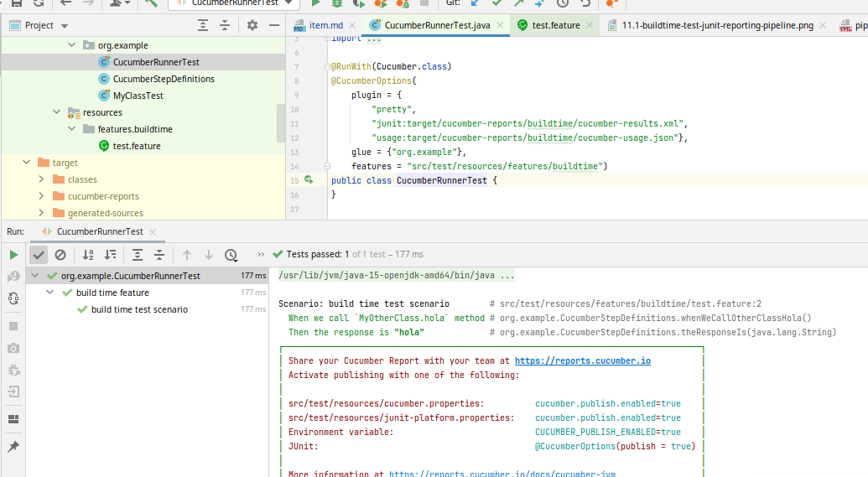Collapse the build time feature node
The height and width of the screenshot is (477, 868).
pos(49,293)
